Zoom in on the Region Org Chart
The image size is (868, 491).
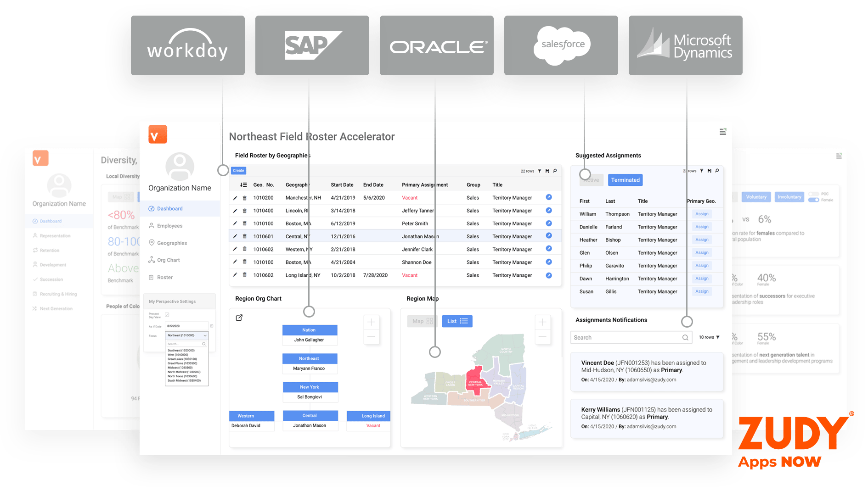click(371, 322)
